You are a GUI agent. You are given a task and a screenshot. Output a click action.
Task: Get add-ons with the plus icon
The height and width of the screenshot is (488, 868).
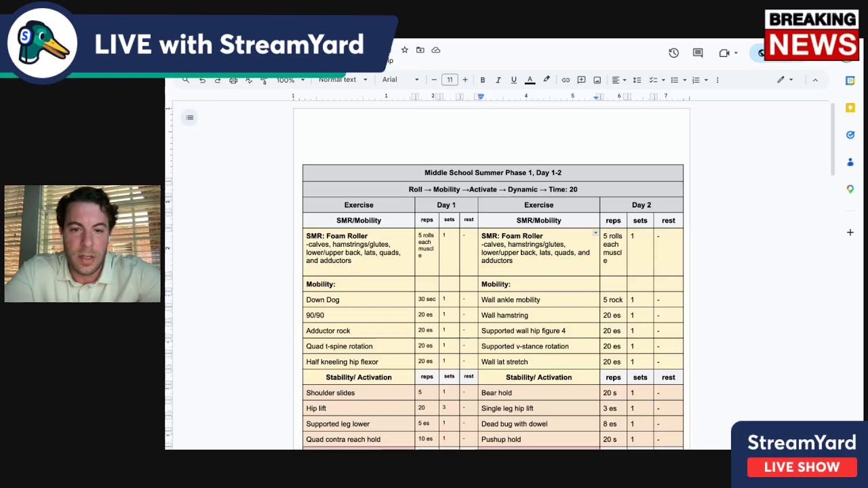tap(850, 232)
